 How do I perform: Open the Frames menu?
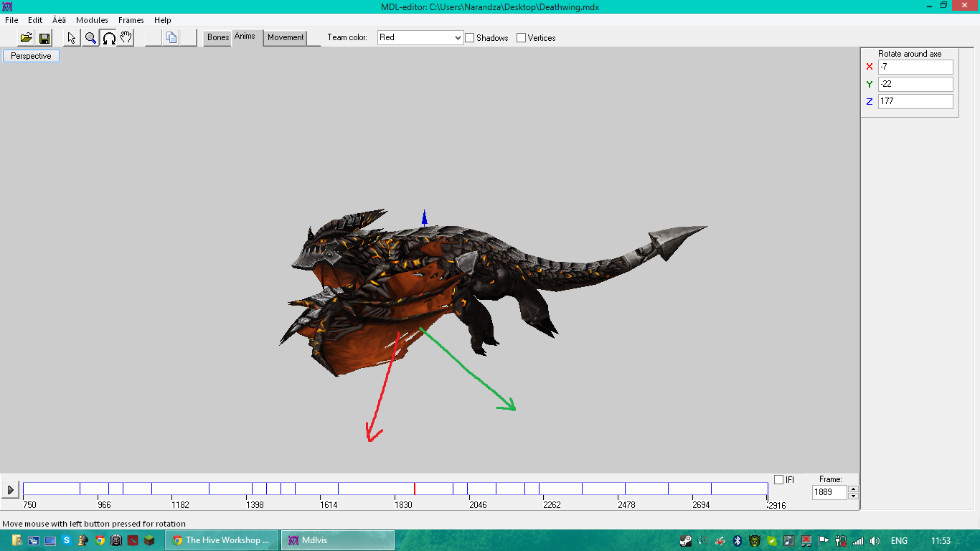[131, 20]
